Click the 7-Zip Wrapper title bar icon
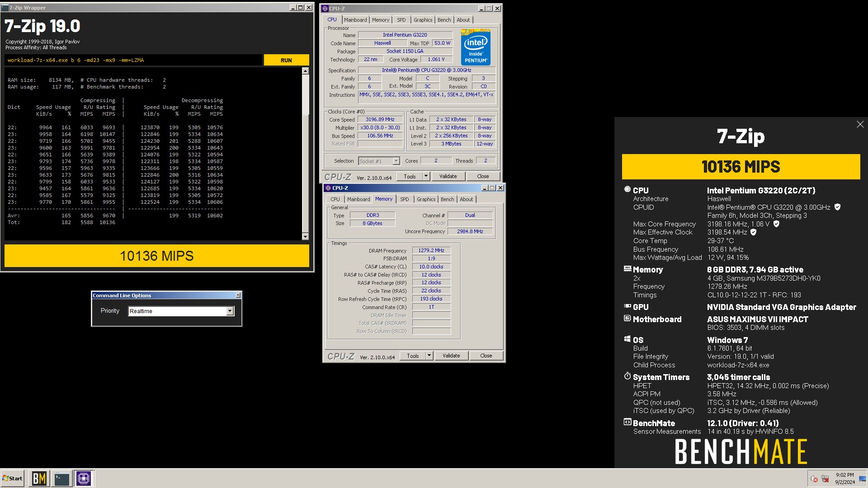Viewport: 868px width, 488px height. pyautogui.click(x=6, y=8)
